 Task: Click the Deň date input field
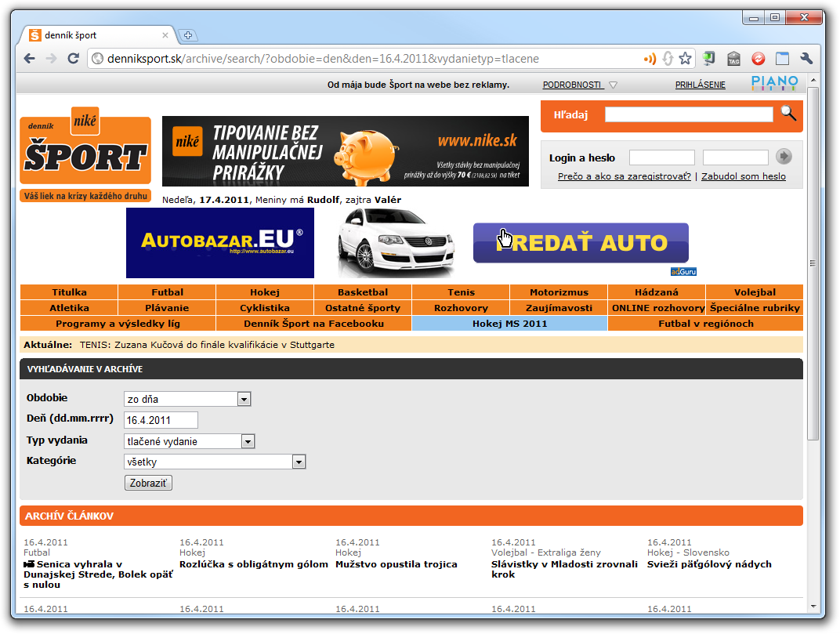point(161,420)
